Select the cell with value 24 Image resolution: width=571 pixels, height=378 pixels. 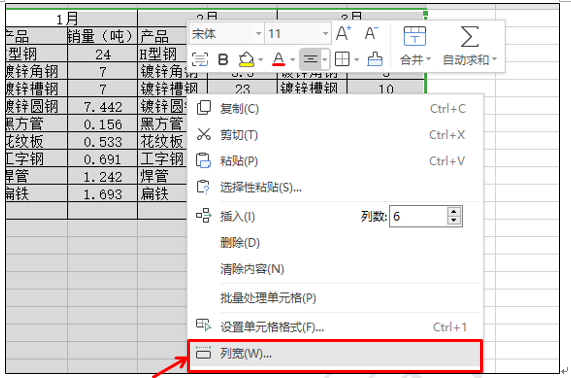[x=102, y=54]
